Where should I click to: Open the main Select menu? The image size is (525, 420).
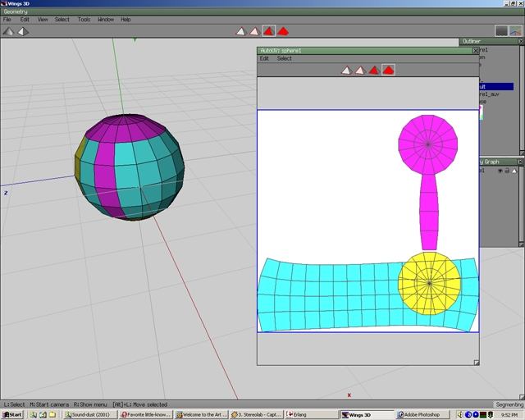(62, 20)
